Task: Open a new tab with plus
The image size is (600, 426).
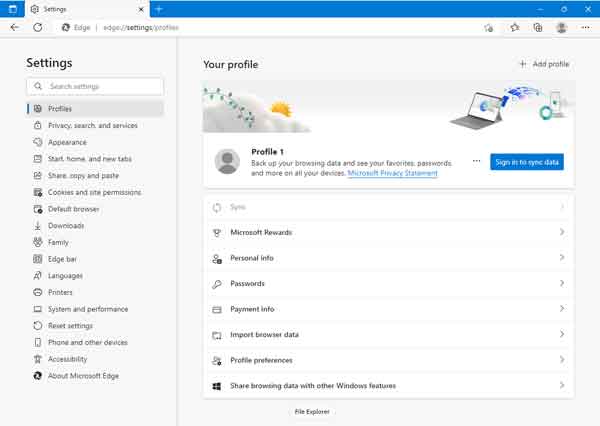Action: tap(159, 9)
